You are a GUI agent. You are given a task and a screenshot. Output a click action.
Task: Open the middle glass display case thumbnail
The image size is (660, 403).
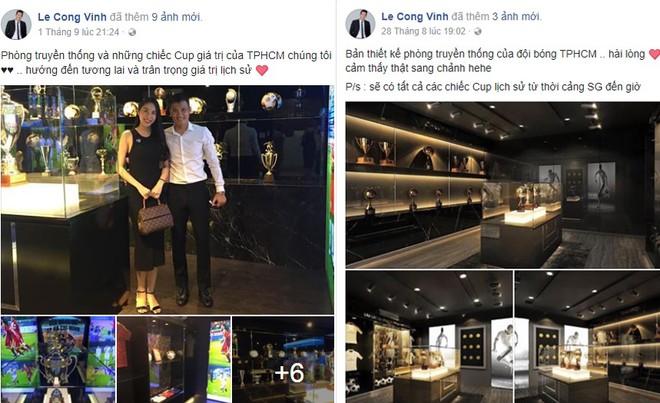coord(174,360)
